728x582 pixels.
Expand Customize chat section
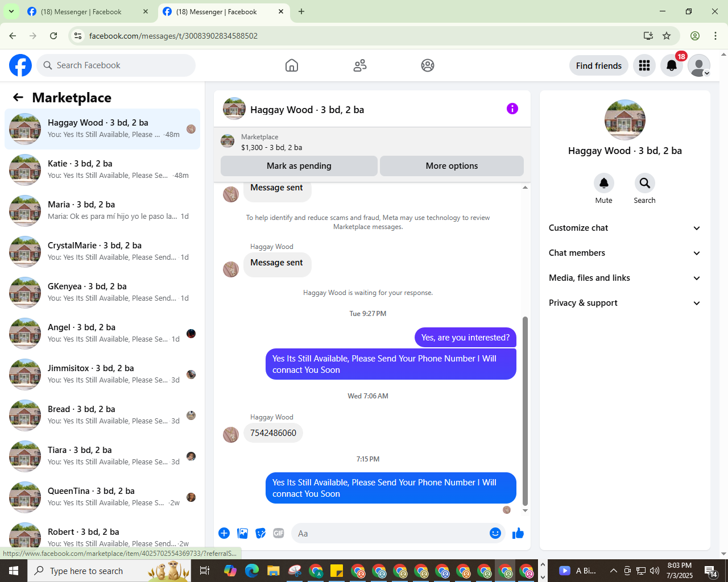pyautogui.click(x=624, y=228)
